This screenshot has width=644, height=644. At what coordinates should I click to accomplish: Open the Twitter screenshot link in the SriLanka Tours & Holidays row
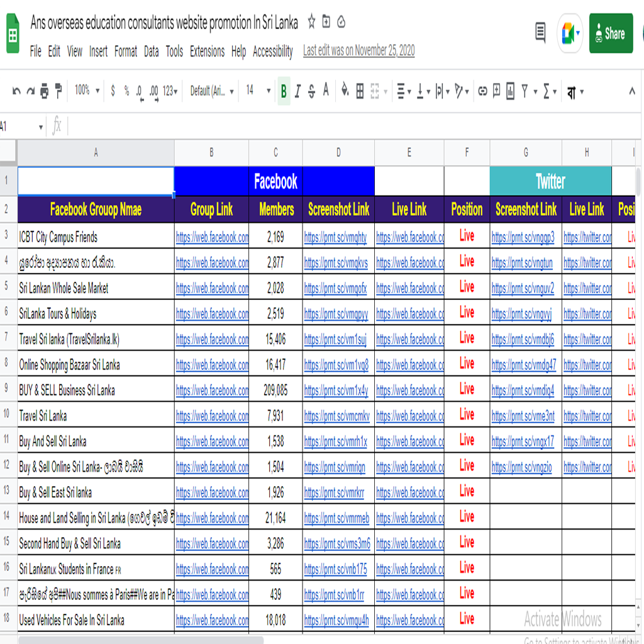pyautogui.click(x=521, y=314)
